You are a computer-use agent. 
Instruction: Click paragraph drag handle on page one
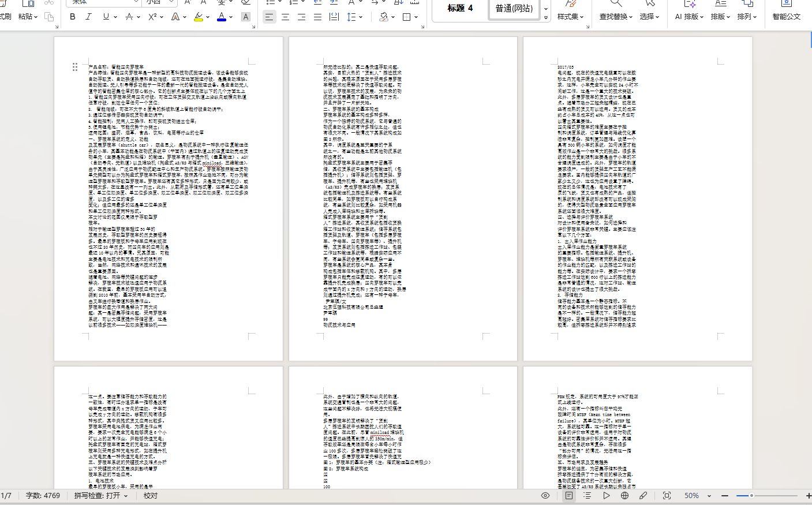[75, 67]
